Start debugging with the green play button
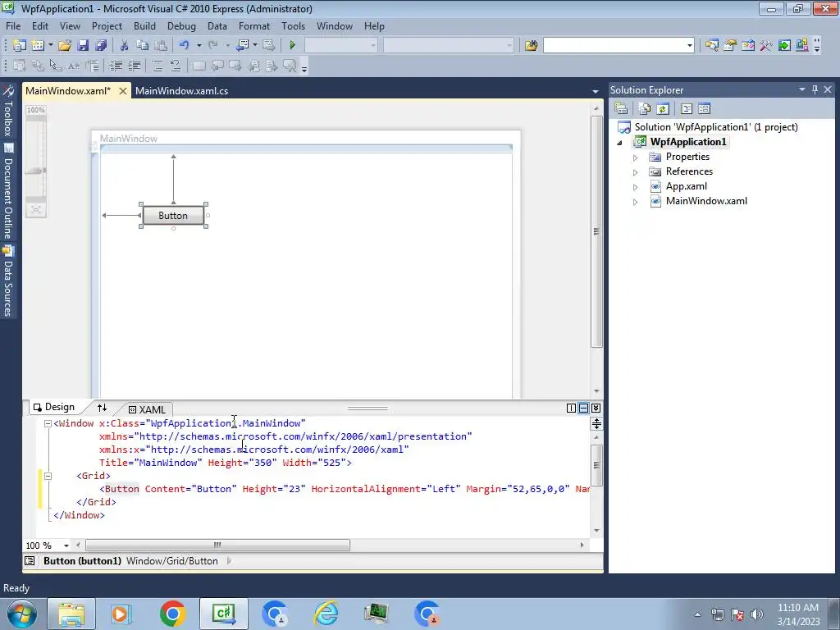This screenshot has width=840, height=630. pos(293,46)
